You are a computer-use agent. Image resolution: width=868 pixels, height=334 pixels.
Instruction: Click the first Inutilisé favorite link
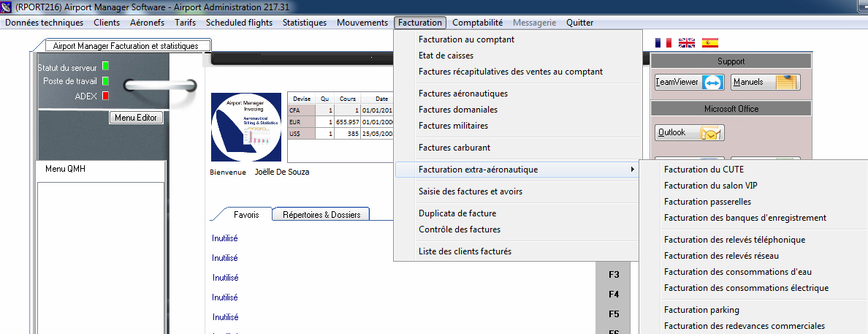click(225, 238)
